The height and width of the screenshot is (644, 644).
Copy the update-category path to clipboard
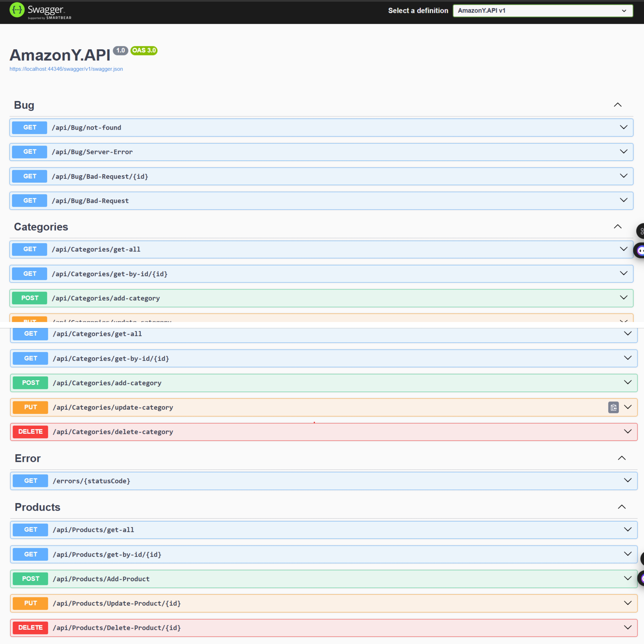(x=613, y=407)
